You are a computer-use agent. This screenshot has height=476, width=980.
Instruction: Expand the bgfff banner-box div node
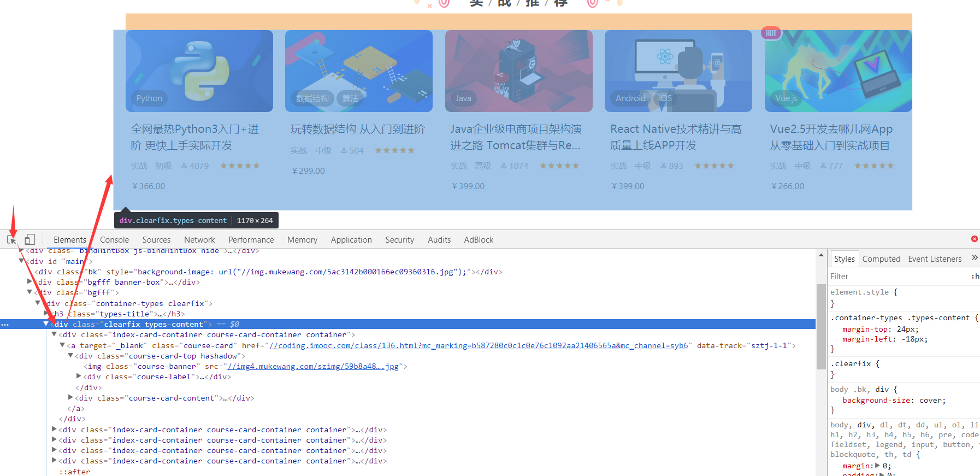pyautogui.click(x=29, y=282)
